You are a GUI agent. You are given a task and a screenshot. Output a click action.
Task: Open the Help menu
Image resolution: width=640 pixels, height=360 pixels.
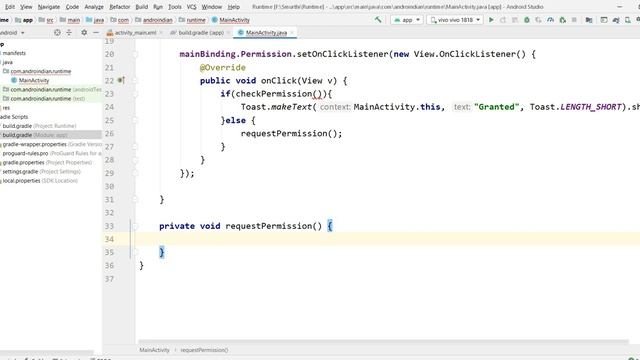(233, 7)
